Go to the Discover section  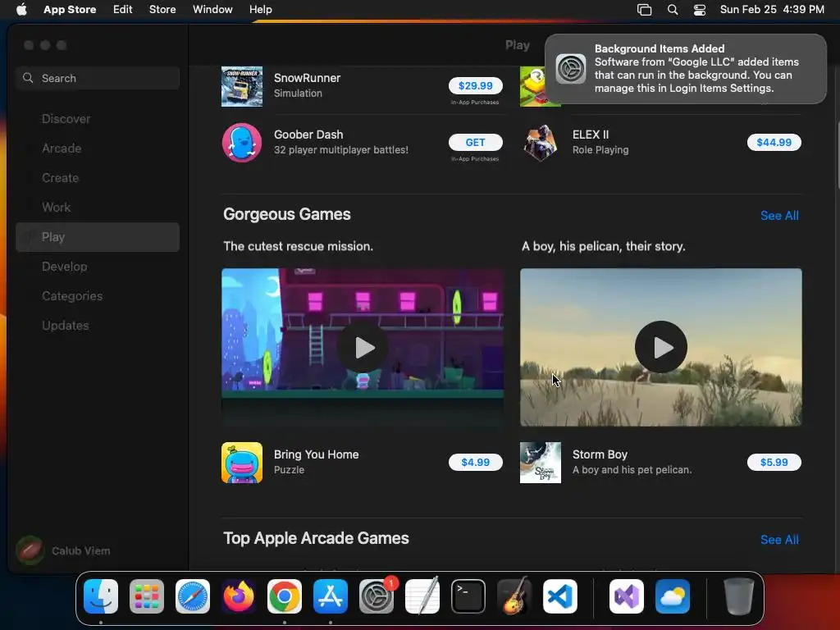pyautogui.click(x=98, y=119)
